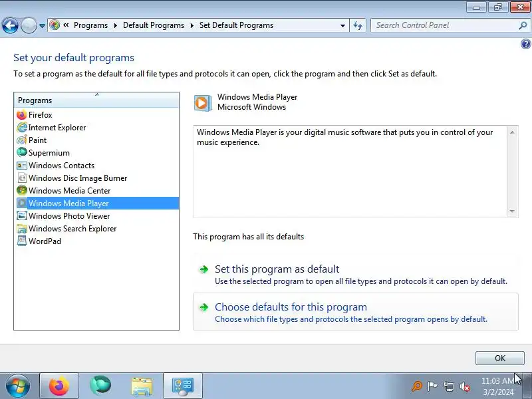This screenshot has height=399, width=532.
Task: Click the Set Default Programs breadcrumb
Action: (x=236, y=25)
